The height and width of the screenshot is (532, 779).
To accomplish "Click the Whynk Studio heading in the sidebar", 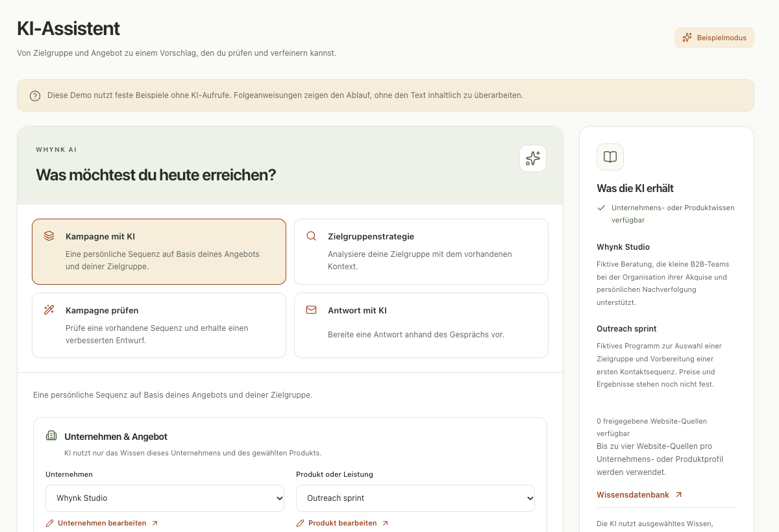I will click(x=623, y=247).
